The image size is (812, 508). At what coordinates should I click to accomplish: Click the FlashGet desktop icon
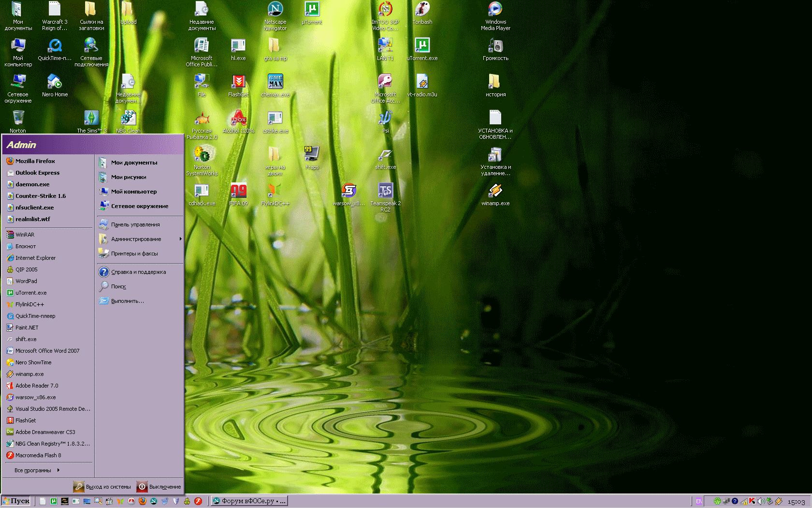click(238, 82)
